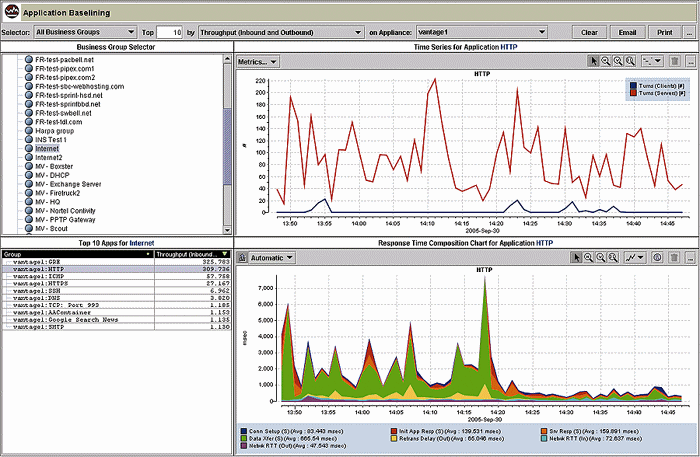The height and width of the screenshot is (457, 700).
Task: Click the Email button
Action: tap(626, 32)
